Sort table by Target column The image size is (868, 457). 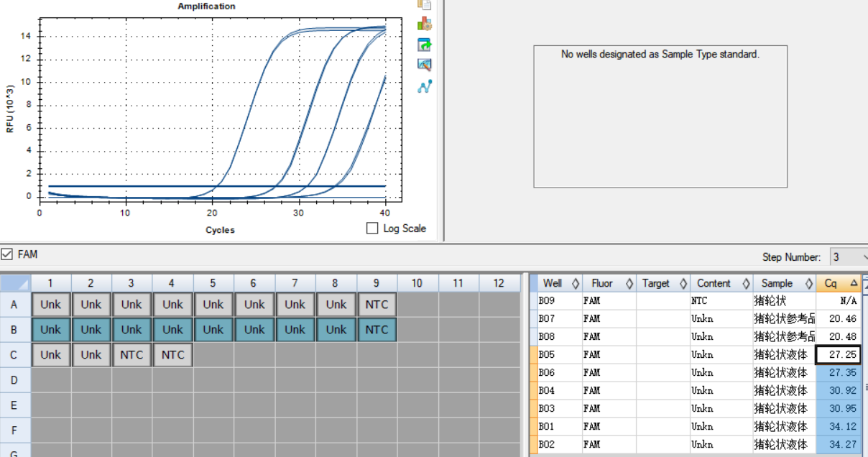coord(662,283)
